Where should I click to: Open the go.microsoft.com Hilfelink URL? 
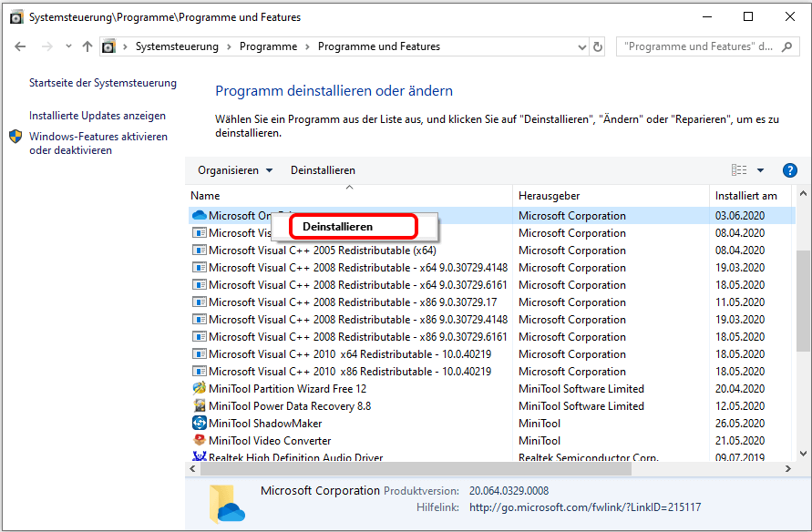[x=585, y=507]
